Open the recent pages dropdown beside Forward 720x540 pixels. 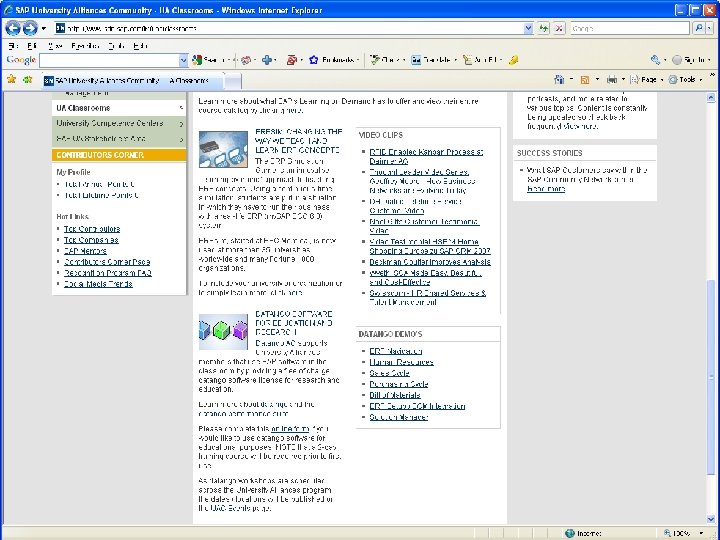[44, 28]
